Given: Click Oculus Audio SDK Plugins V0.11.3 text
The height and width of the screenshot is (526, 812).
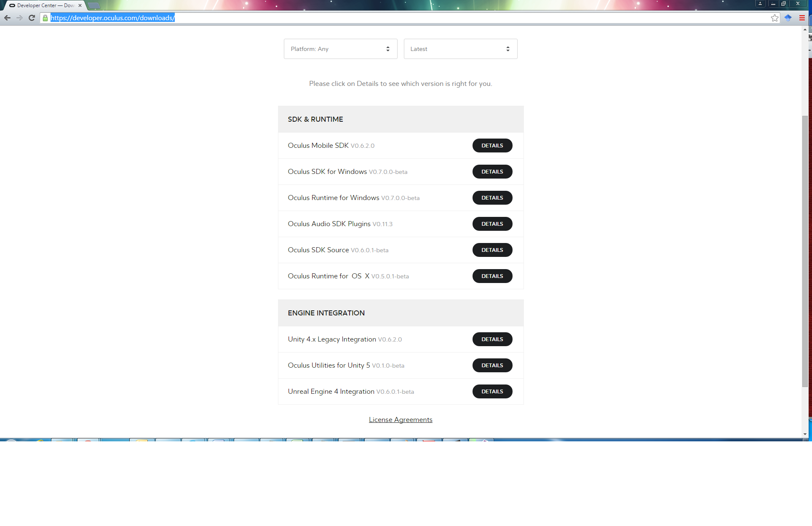Looking at the screenshot, I should 340,224.
